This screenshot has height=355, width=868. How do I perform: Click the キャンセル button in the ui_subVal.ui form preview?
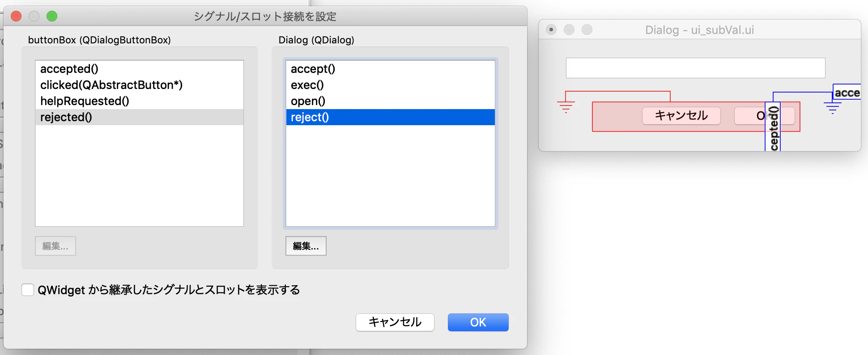point(681,116)
